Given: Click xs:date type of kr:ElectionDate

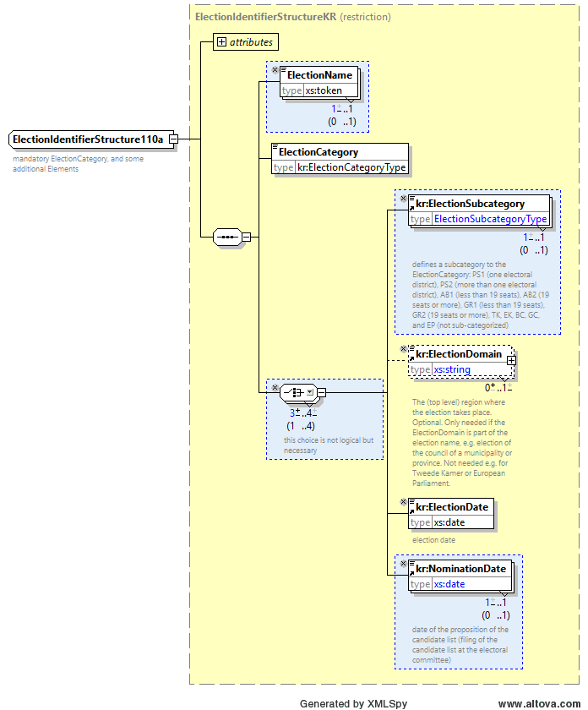Looking at the screenshot, I should pyautogui.click(x=449, y=522).
